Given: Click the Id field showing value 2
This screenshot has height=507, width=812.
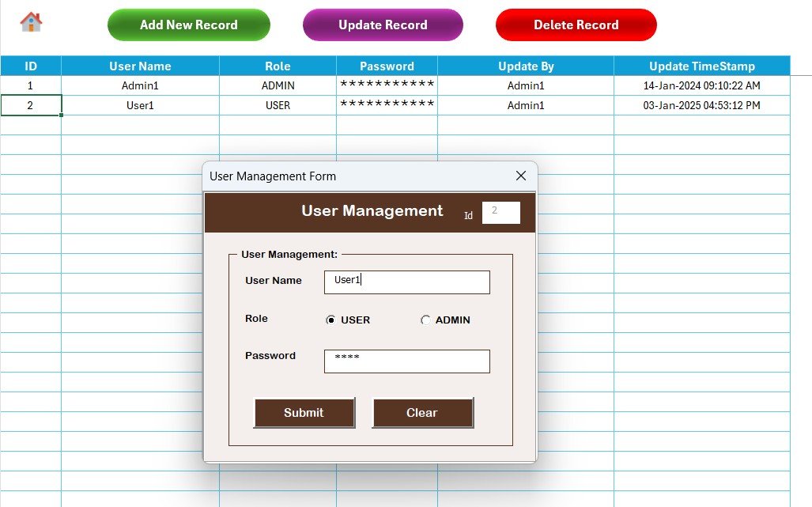Looking at the screenshot, I should [500, 212].
